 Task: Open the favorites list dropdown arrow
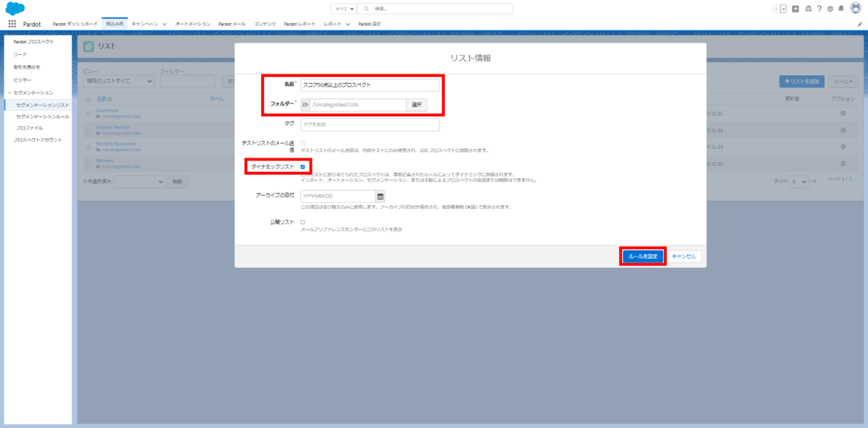[783, 9]
